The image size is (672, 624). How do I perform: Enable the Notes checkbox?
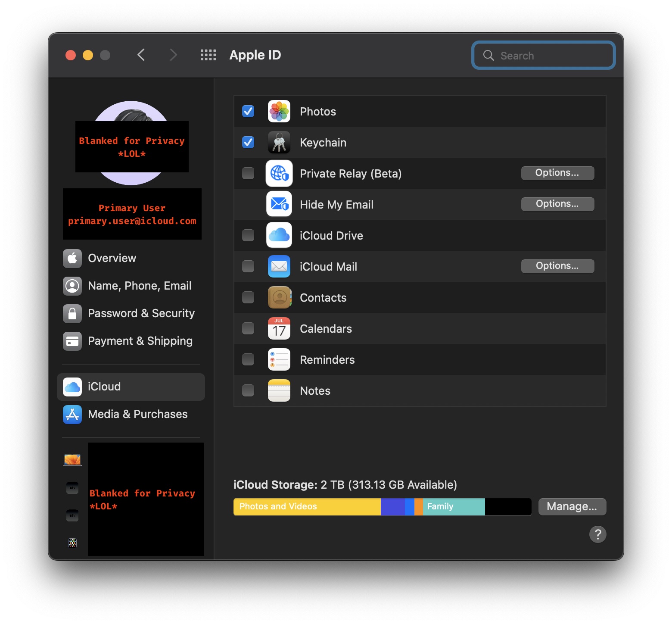248,390
